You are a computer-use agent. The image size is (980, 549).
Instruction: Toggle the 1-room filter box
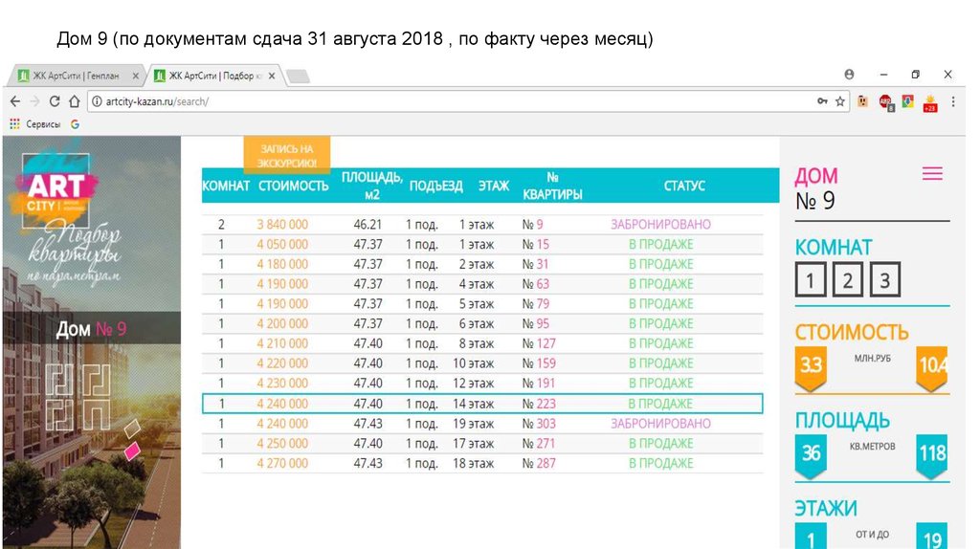811,280
